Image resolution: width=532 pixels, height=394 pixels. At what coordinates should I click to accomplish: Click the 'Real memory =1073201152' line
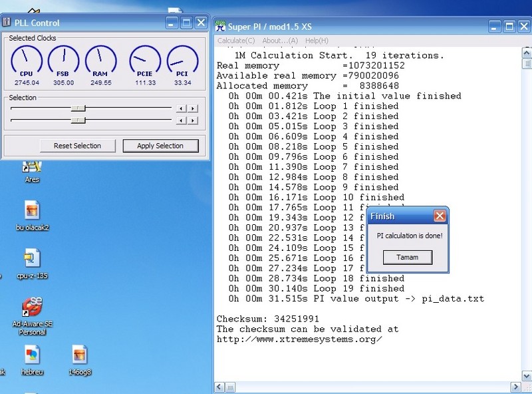point(311,65)
